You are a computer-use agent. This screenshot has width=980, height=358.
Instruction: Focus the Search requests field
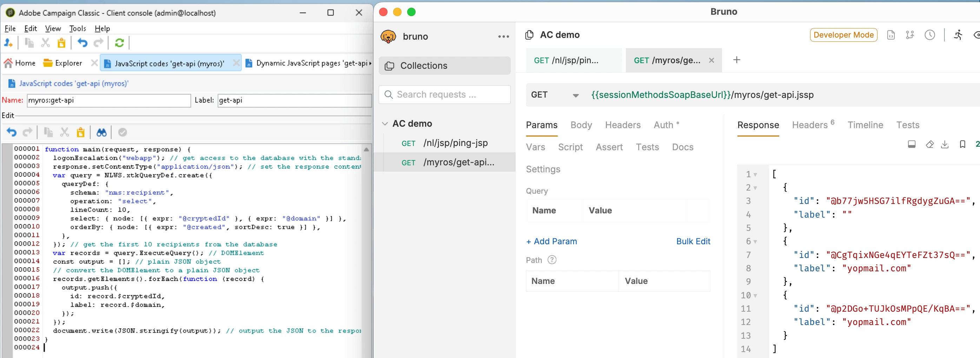point(444,95)
